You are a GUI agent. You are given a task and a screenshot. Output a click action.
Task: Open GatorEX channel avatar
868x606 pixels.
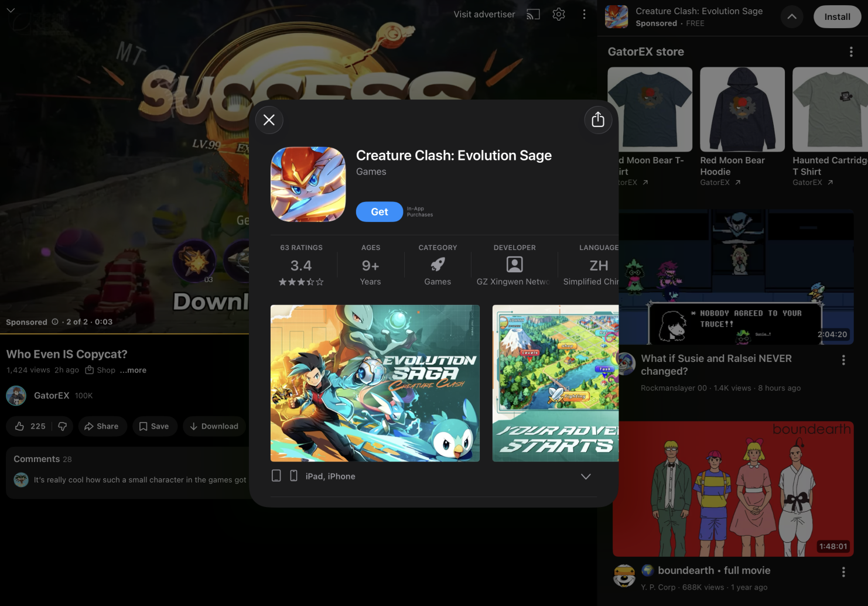point(16,396)
